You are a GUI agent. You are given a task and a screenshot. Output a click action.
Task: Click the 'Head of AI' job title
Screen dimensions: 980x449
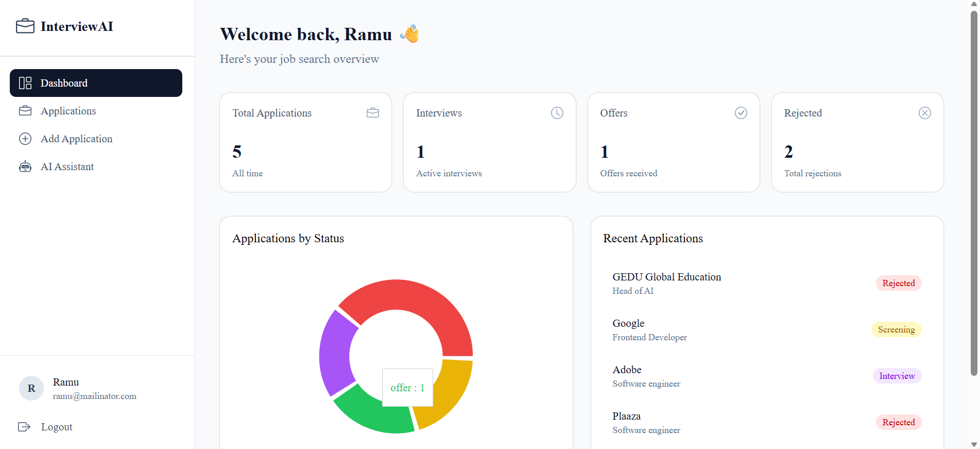pos(633,291)
